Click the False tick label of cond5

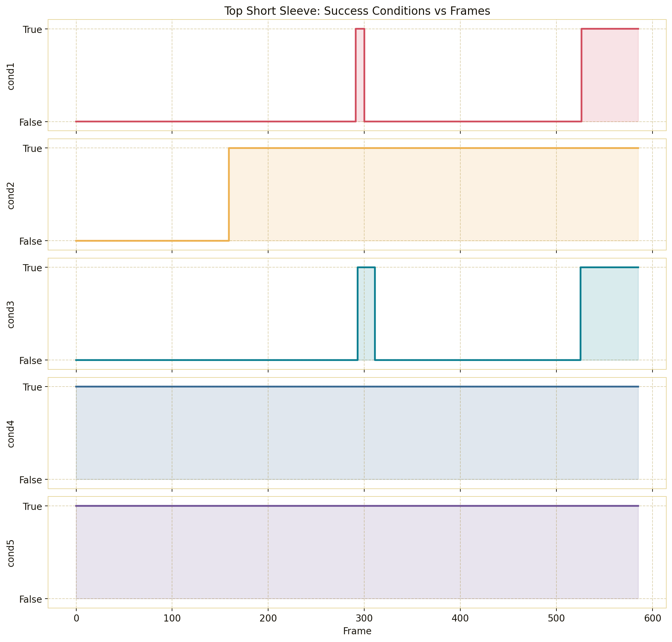click(31, 599)
